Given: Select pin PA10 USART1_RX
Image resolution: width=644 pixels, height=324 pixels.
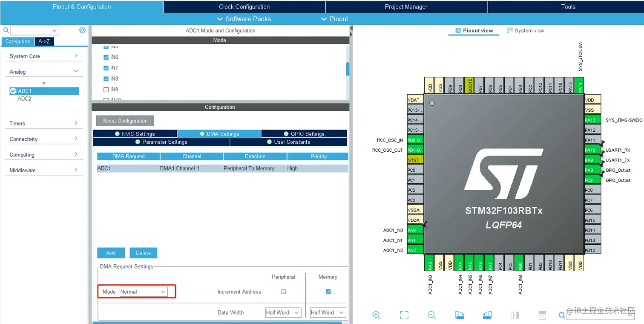Looking at the screenshot, I should point(592,150).
